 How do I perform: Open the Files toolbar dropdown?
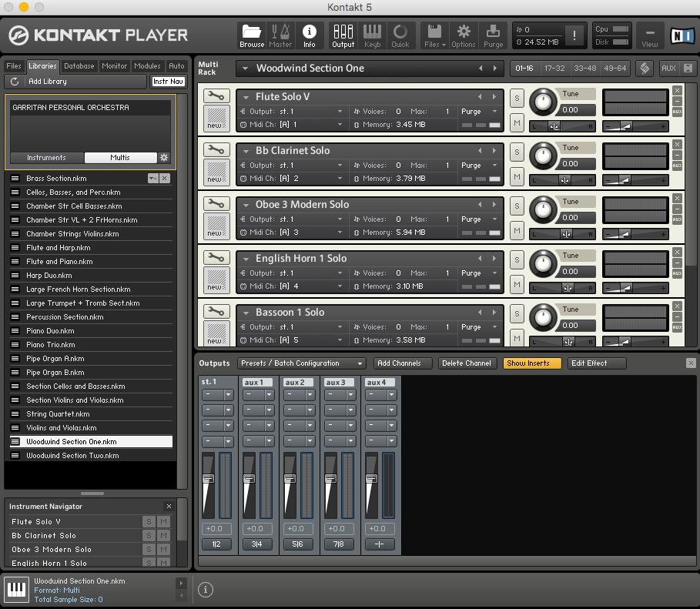pos(434,35)
